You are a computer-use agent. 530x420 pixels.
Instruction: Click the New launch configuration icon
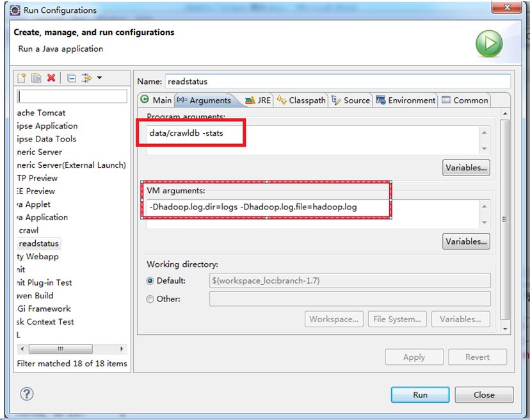[x=22, y=78]
